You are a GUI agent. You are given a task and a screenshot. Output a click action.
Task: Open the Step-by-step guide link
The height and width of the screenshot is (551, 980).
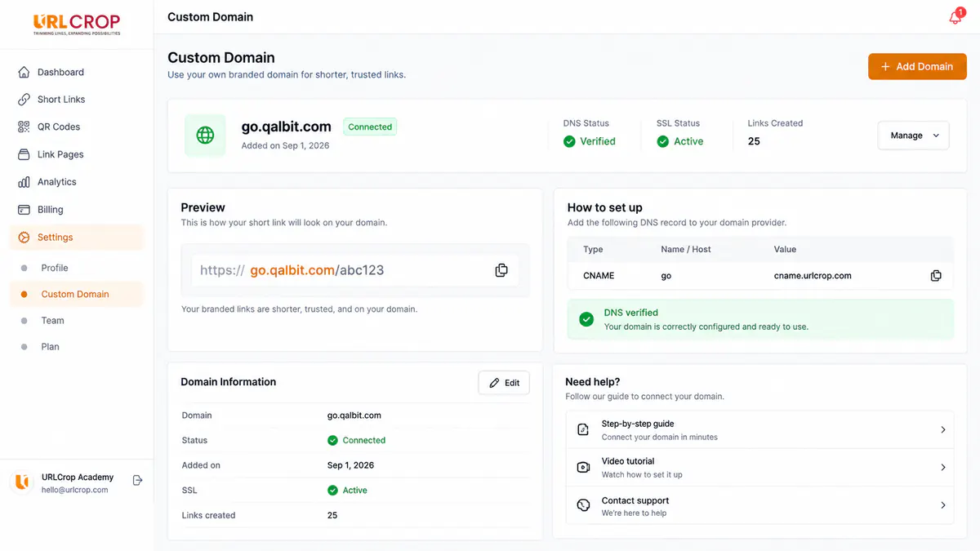(x=759, y=429)
